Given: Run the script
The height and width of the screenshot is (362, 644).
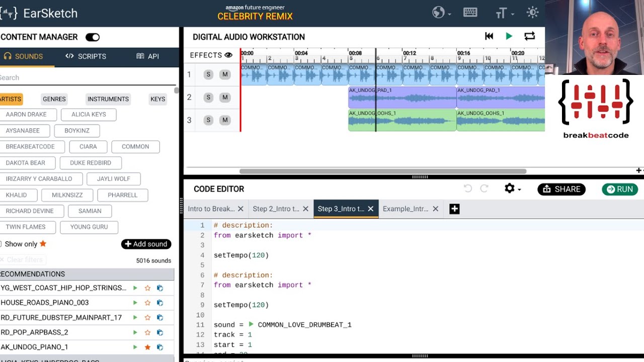Looking at the screenshot, I should [620, 189].
